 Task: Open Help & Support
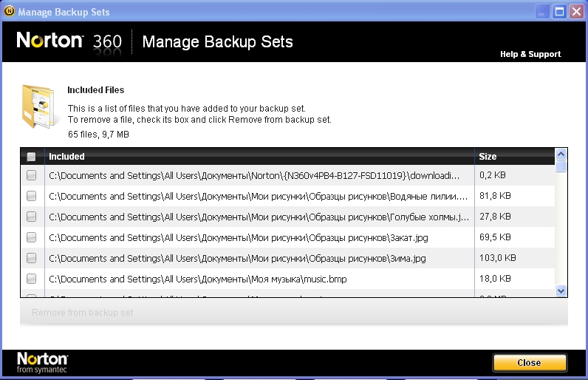coord(530,54)
